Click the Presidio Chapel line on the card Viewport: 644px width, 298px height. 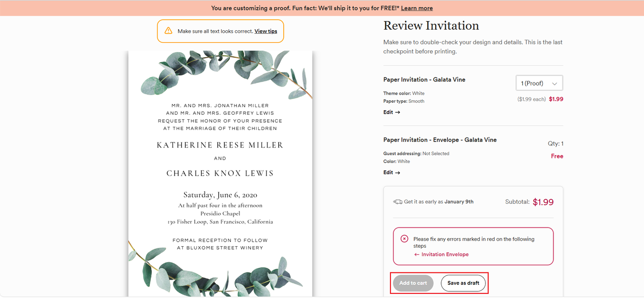220,213
